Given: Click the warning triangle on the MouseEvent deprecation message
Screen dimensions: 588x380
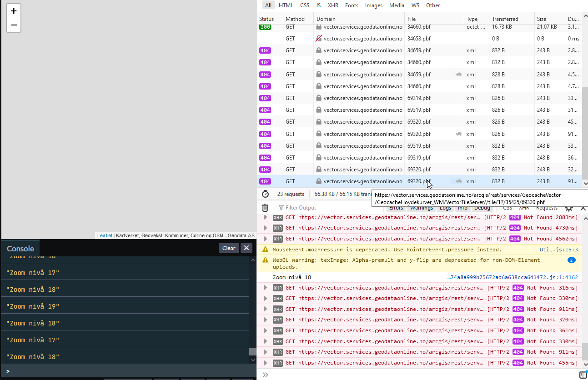Looking at the screenshot, I should (265, 249).
